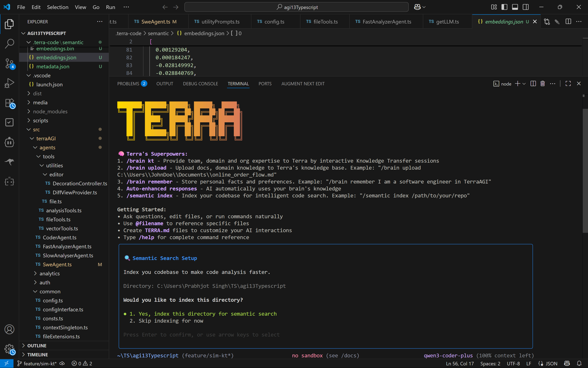
Task: Expand the dist folder
Action: [x=37, y=93]
